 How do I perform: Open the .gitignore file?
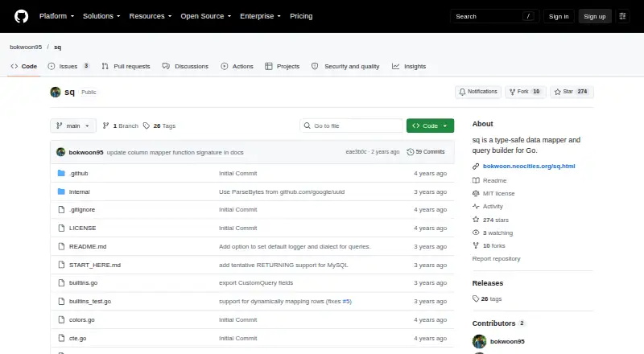(x=82, y=209)
